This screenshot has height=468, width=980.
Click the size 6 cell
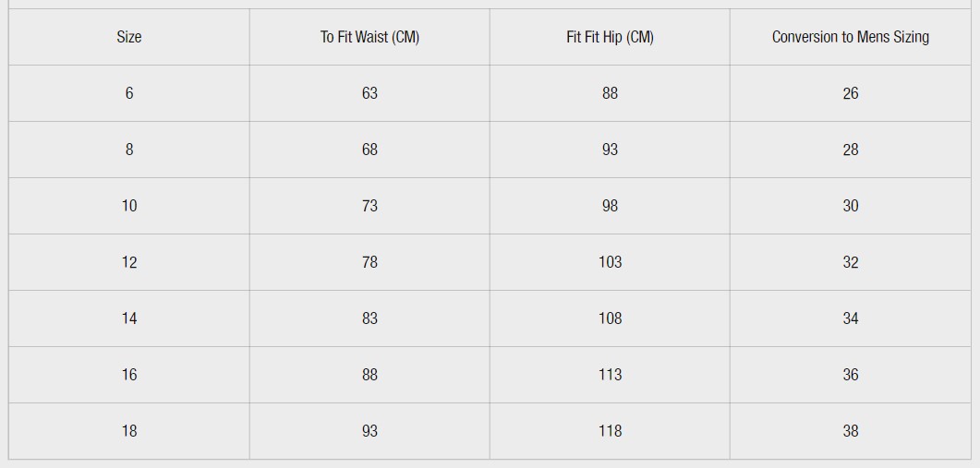[128, 93]
